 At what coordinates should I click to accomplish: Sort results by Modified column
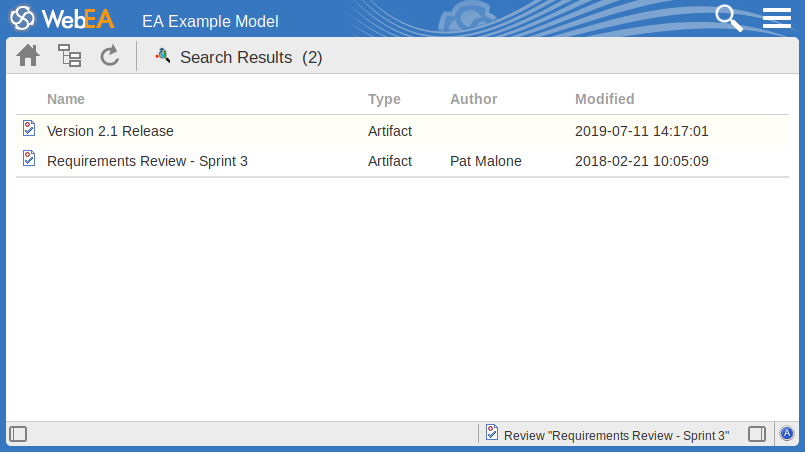point(604,99)
